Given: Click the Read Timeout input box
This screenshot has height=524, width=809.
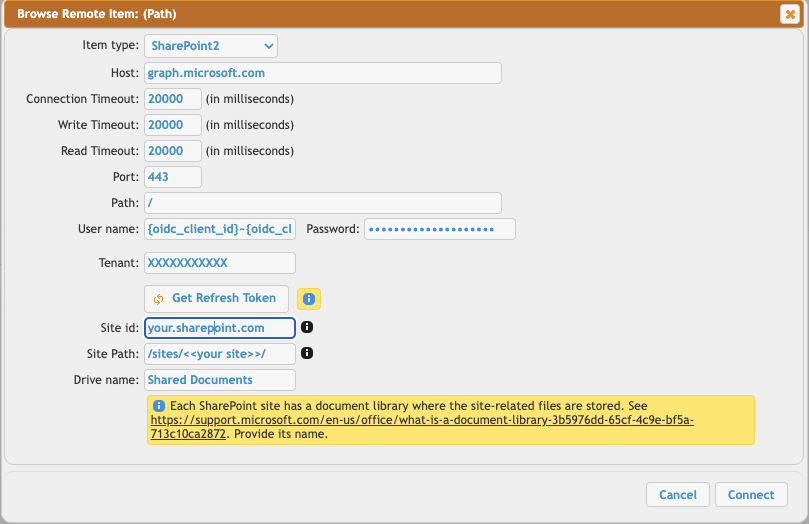Looking at the screenshot, I should (x=173, y=151).
